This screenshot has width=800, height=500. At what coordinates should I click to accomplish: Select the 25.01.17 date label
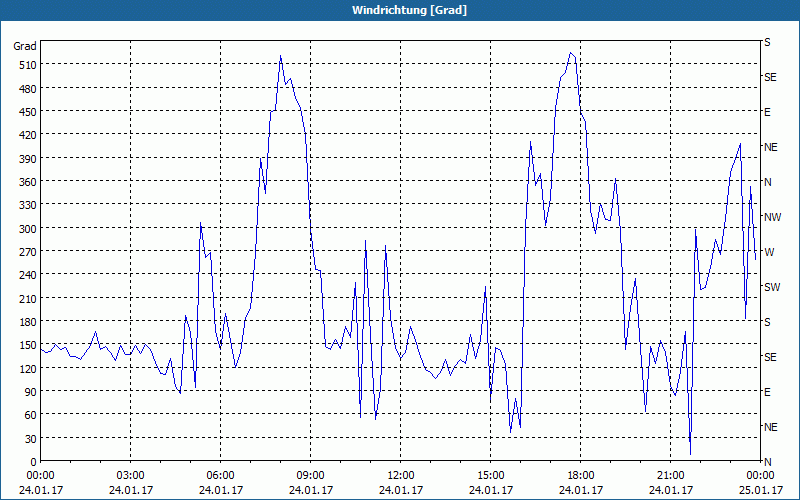tap(760, 490)
